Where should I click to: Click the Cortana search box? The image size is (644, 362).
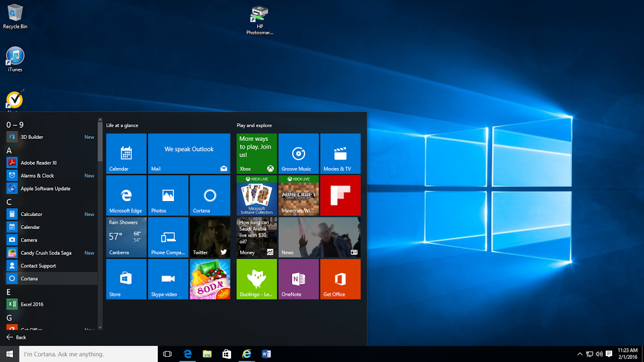(x=88, y=354)
